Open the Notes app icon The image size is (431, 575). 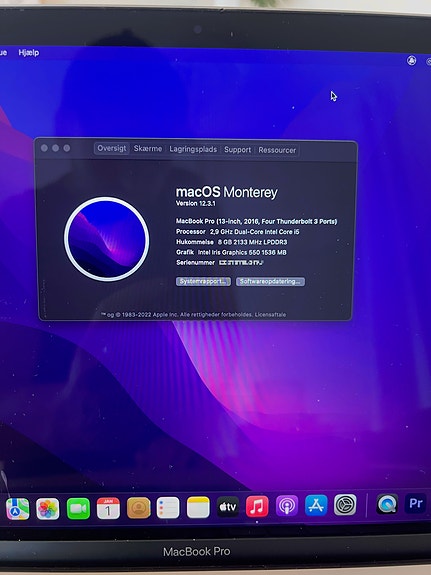[x=198, y=507]
